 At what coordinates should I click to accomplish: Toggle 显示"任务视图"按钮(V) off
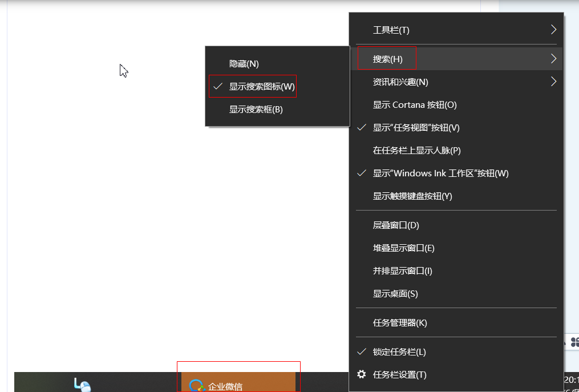click(416, 128)
